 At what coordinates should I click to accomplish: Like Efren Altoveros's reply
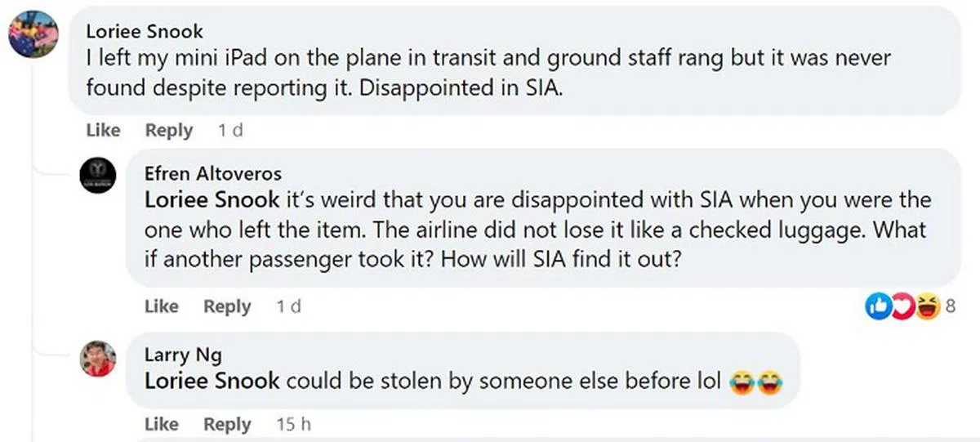[x=162, y=306]
